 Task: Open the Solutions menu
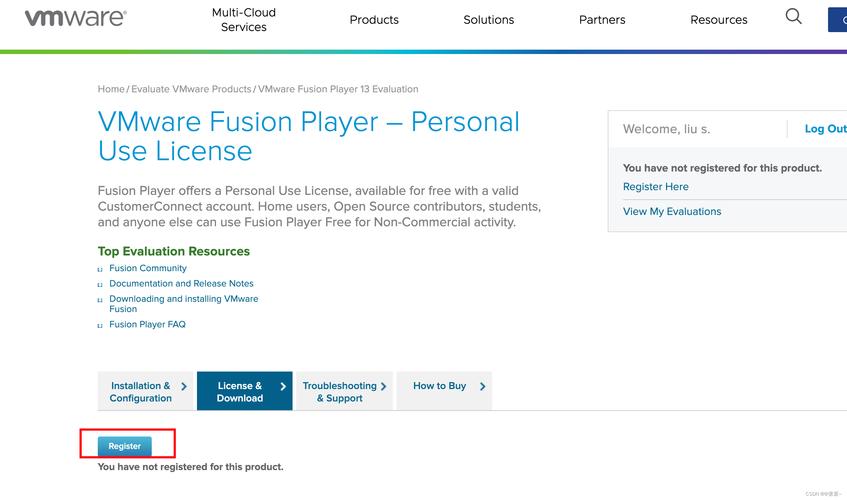[488, 19]
